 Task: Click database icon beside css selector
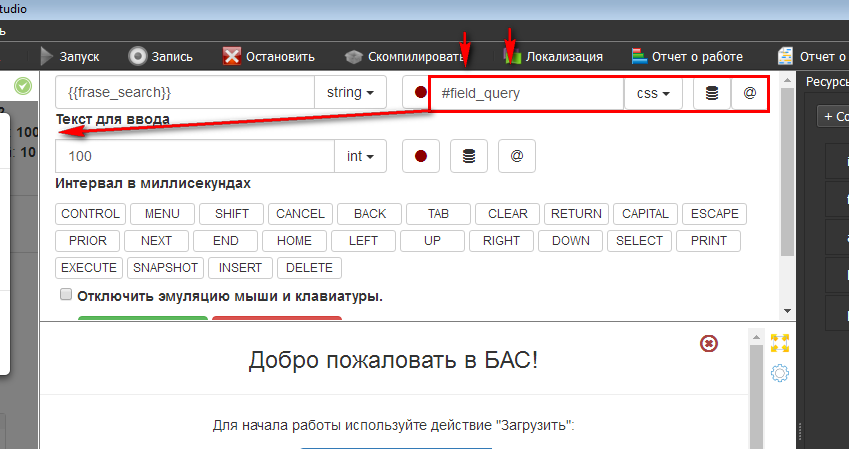712,94
